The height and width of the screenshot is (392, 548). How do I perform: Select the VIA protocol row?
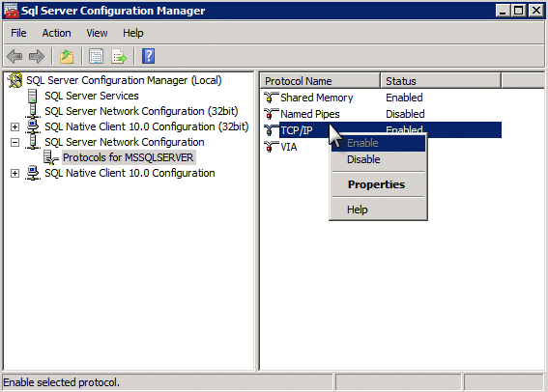[x=383, y=147]
